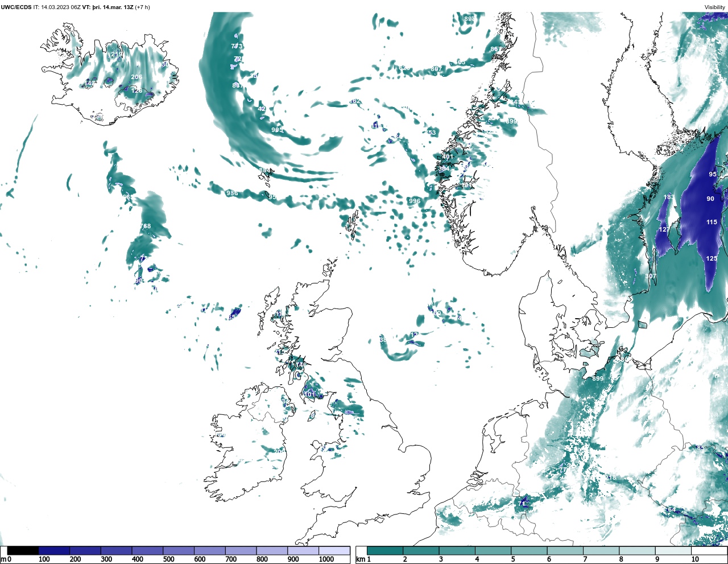Screen dimensions: 728x564
Task: Select the dark teal 1–2 km swatch
Action: [385, 551]
